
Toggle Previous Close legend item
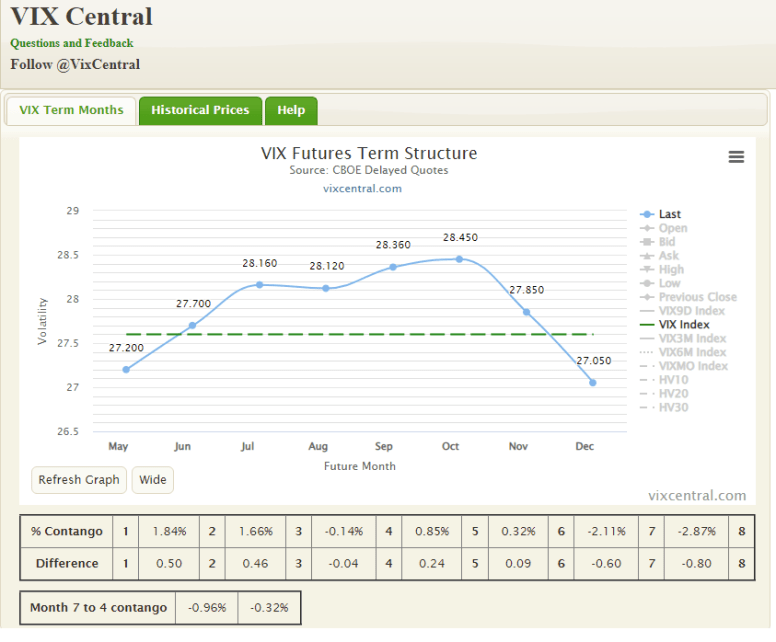pos(697,297)
